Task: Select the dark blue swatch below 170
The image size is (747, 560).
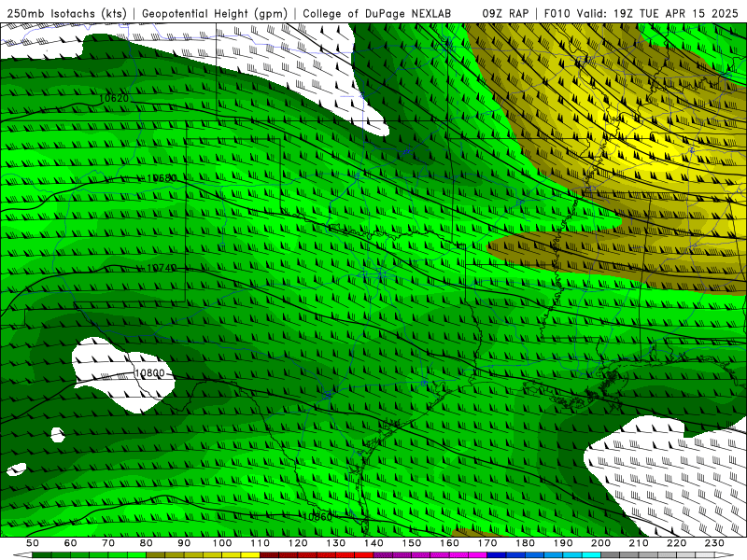Action: 497,554
